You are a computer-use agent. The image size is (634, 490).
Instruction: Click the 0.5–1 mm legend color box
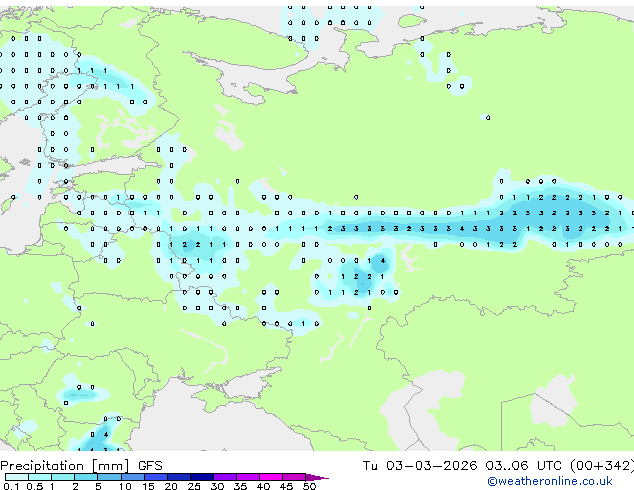(x=40, y=477)
